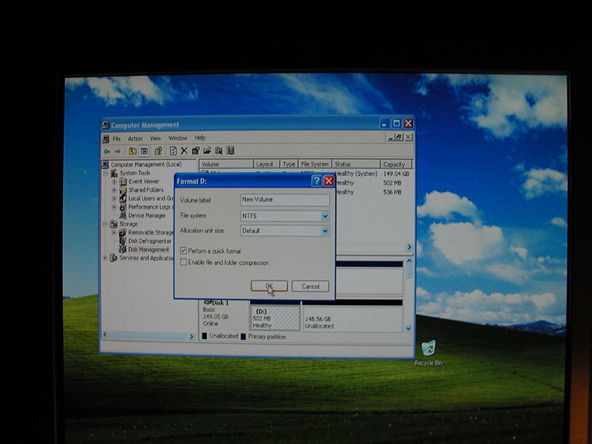The height and width of the screenshot is (444, 592).
Task: Sort by the Layout column header
Action: click(266, 164)
